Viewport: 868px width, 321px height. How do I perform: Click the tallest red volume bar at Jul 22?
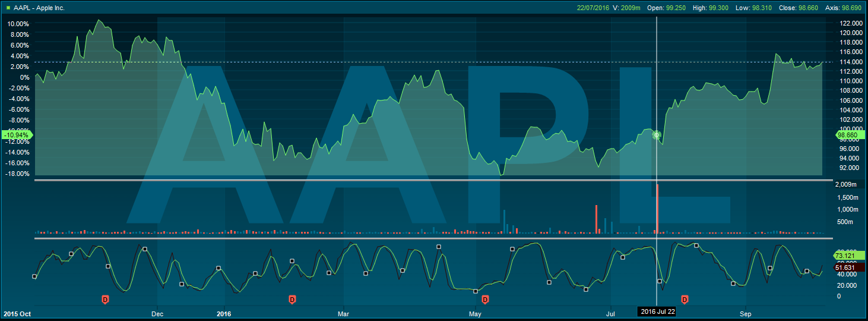tap(658, 208)
